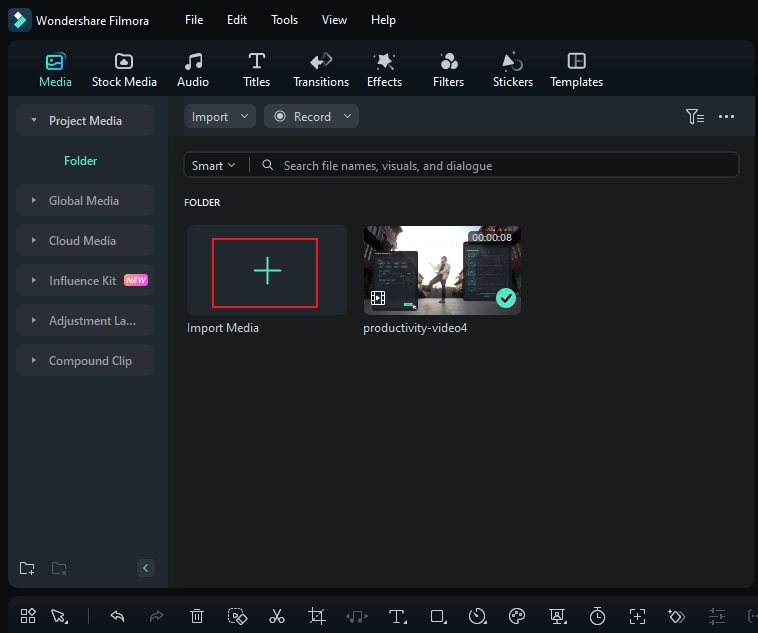Open the speed control icon

point(478,616)
